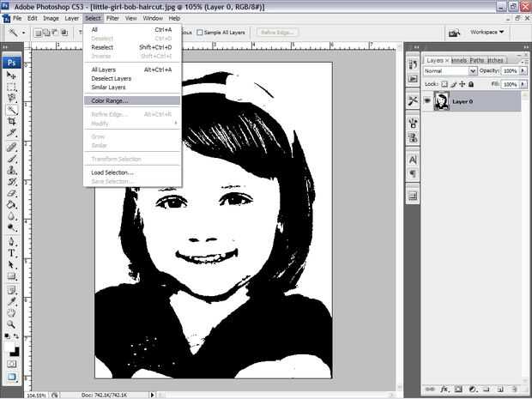532x399 pixels.
Task: Open the Layers panel options menu
Action: coord(525,60)
